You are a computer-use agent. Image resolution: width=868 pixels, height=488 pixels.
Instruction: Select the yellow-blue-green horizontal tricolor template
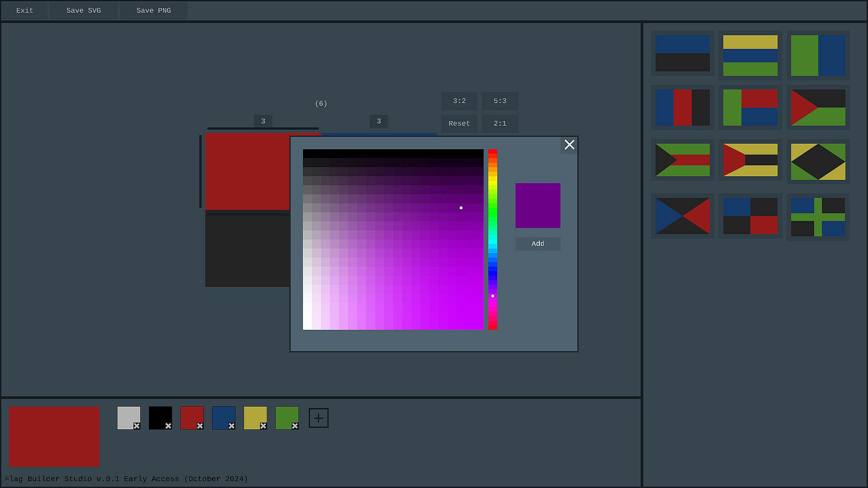(750, 56)
